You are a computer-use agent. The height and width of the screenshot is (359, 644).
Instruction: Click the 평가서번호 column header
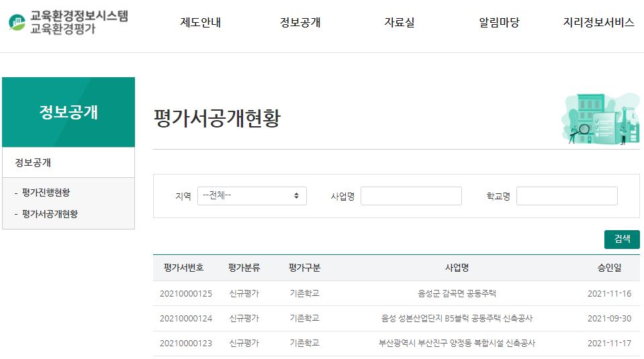(183, 268)
